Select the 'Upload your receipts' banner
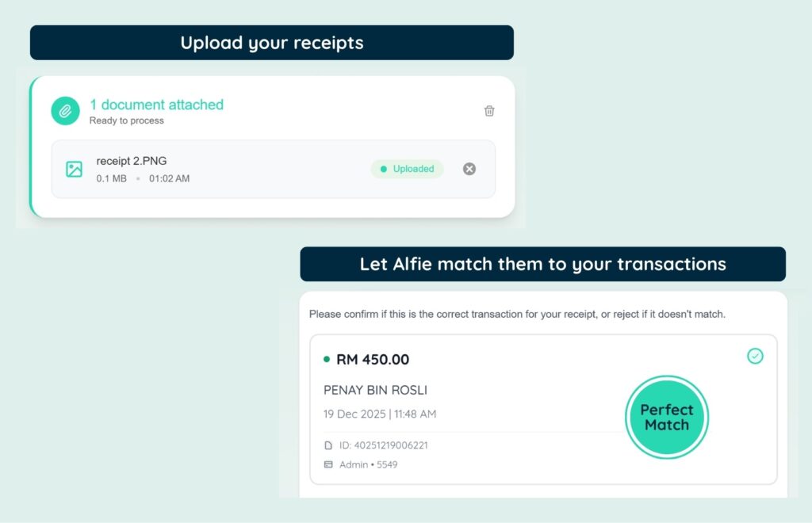 (271, 43)
